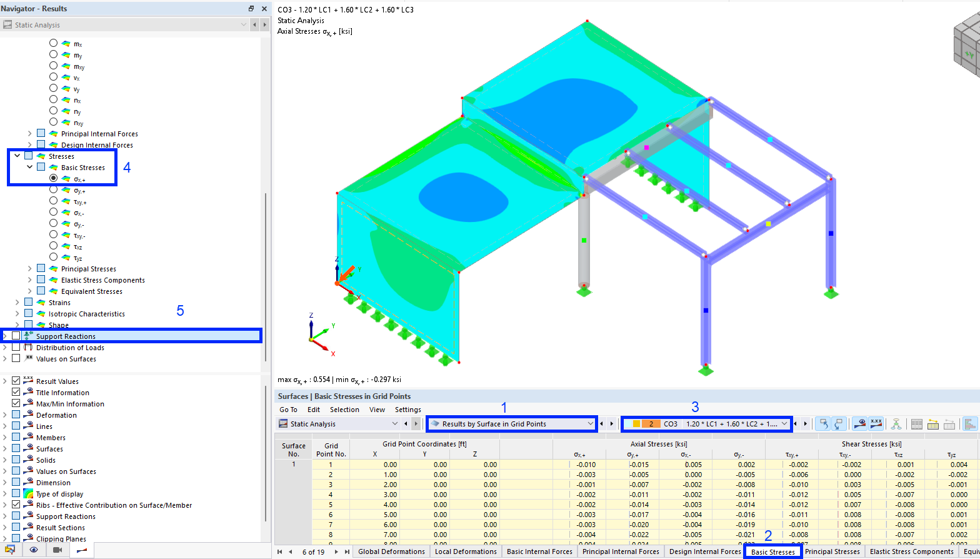Navigator next analysis arrow in header

(265, 25)
